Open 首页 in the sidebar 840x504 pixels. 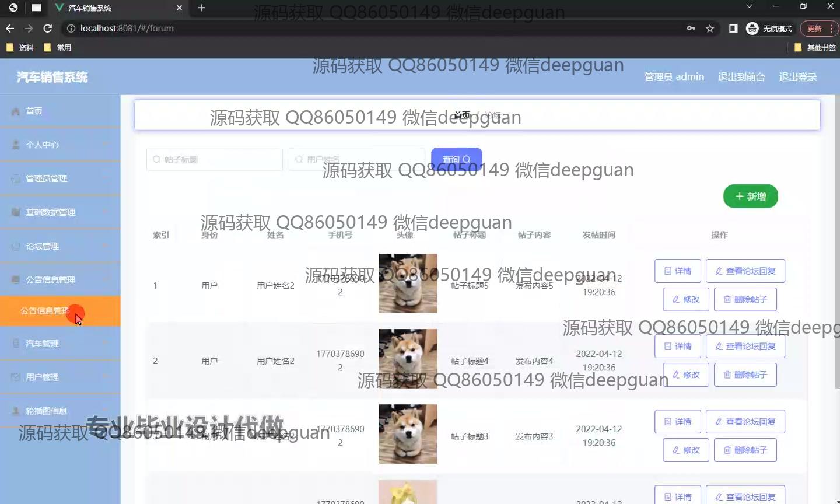point(60,111)
